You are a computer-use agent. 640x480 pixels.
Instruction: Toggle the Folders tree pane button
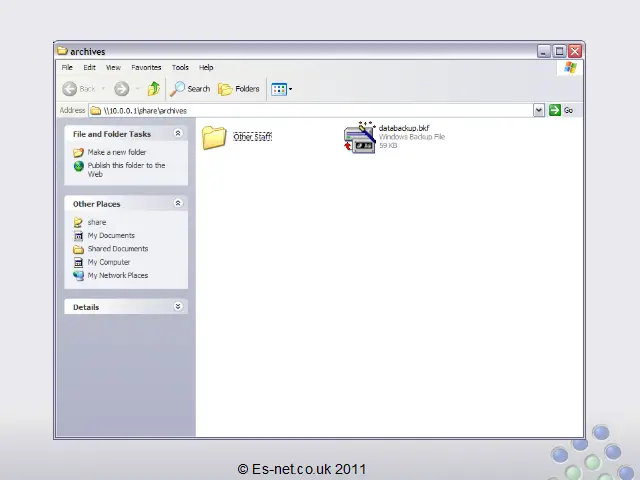[x=239, y=89]
